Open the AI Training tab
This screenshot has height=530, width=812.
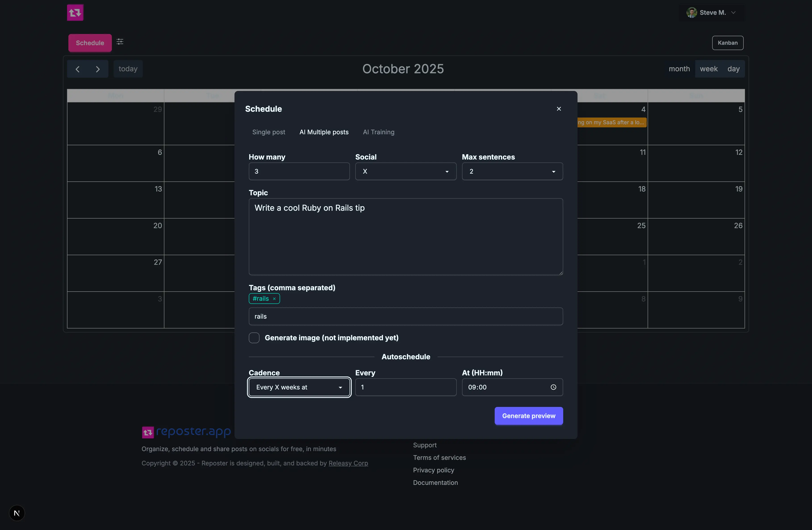point(378,132)
